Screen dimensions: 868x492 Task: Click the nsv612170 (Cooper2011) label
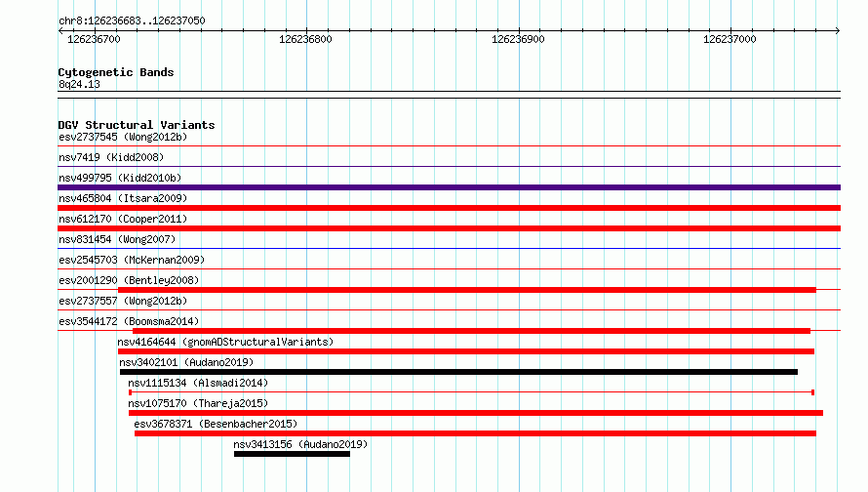[123, 219]
